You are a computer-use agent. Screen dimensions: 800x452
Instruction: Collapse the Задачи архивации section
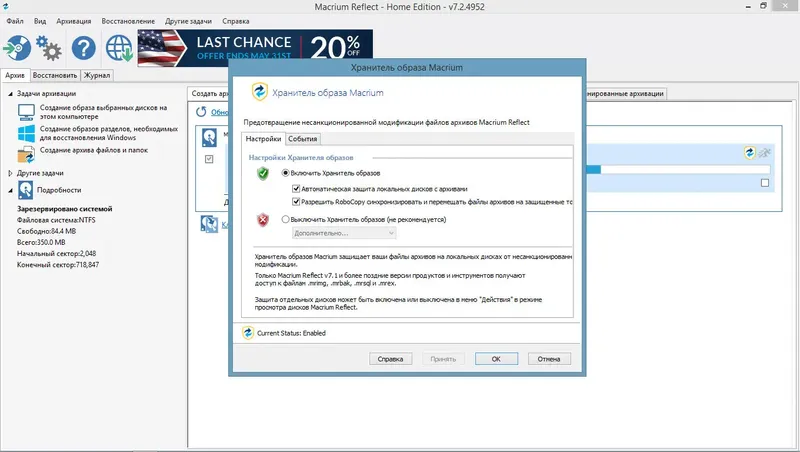(10, 94)
